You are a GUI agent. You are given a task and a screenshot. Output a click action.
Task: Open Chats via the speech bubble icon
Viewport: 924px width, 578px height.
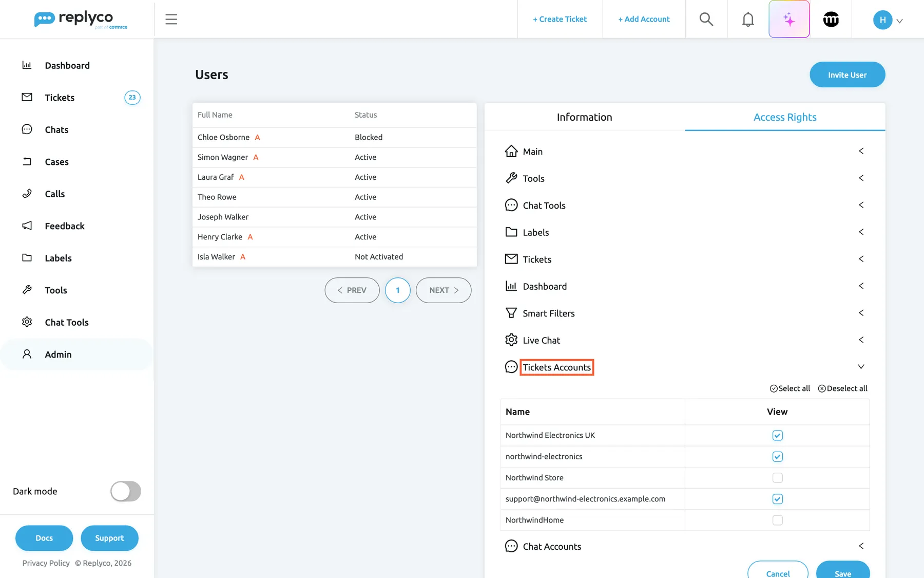coord(27,129)
